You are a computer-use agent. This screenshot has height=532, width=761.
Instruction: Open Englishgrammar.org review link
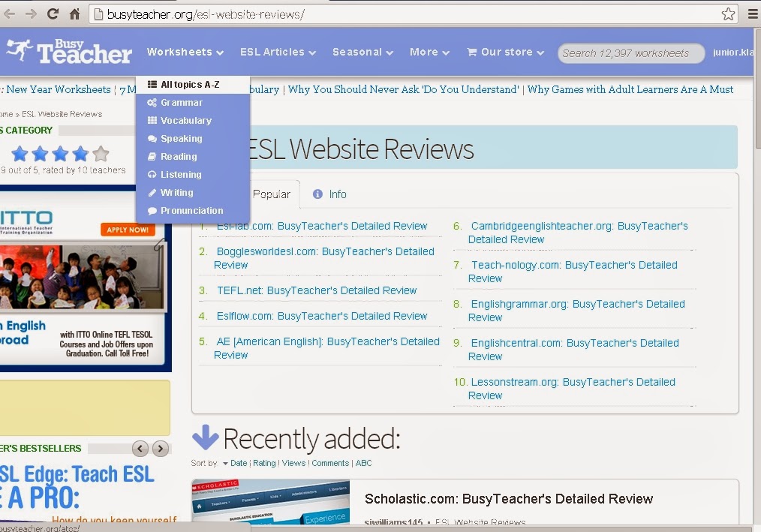576,311
